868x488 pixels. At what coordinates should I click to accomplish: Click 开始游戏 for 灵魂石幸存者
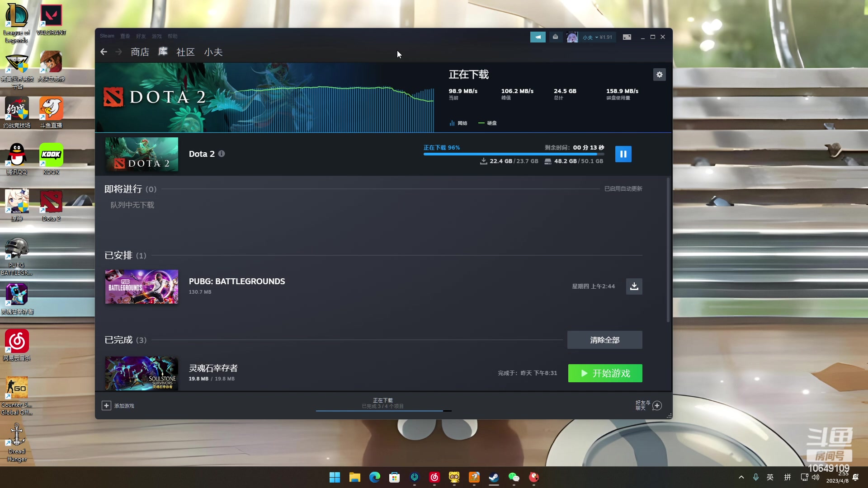click(x=605, y=373)
